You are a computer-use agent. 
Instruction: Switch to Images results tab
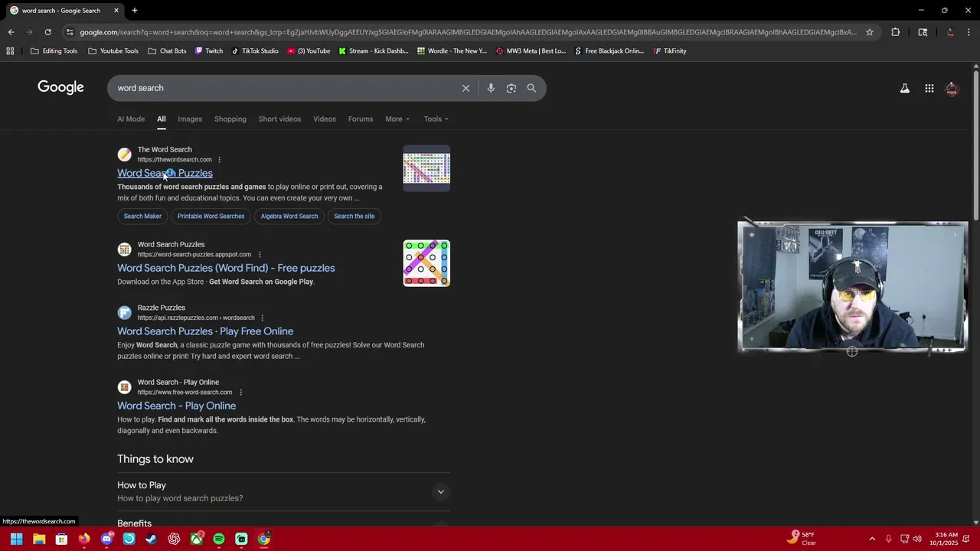point(190,119)
